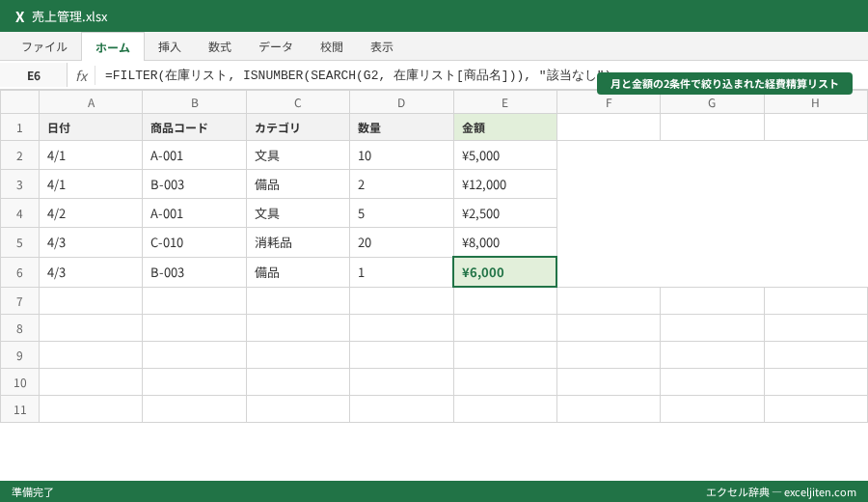Viewport: 868px width, 502px height.
Task: Open the ファイル menu tab
Action: coord(44,47)
